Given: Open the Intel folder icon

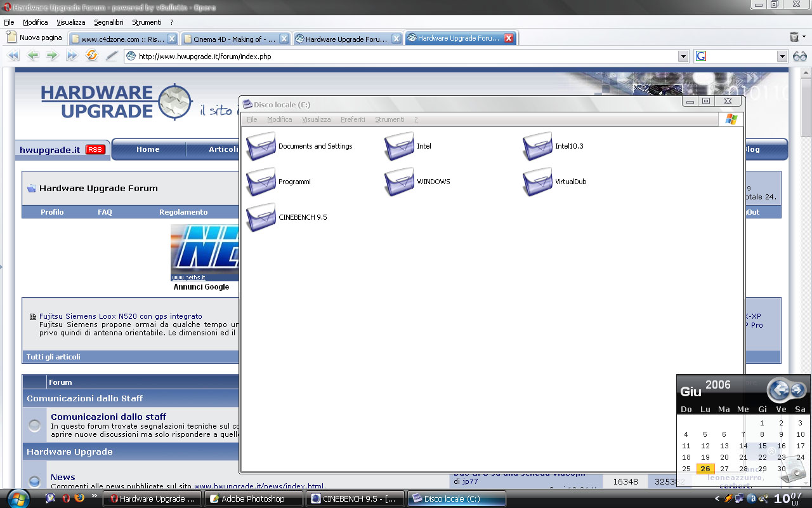Looking at the screenshot, I should coord(399,146).
